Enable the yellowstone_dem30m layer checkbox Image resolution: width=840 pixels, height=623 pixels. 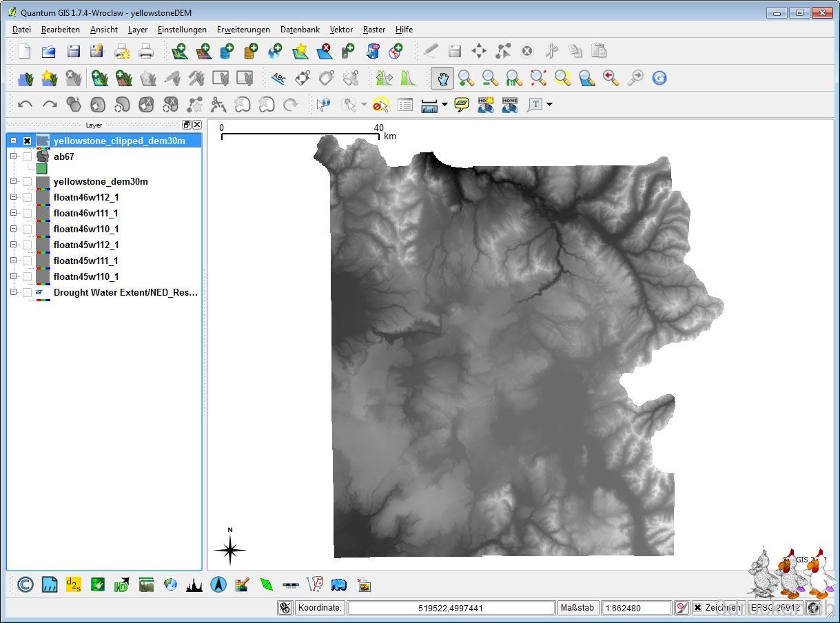pyautogui.click(x=27, y=182)
